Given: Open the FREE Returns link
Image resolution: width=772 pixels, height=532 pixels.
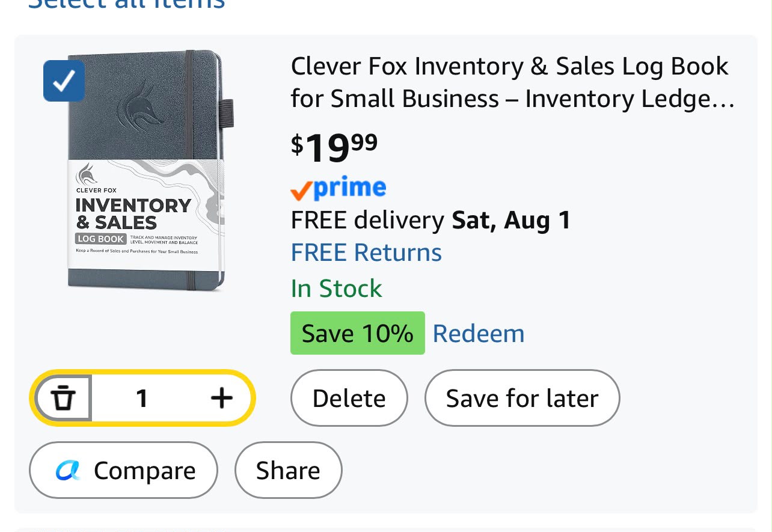Looking at the screenshot, I should 366,252.
